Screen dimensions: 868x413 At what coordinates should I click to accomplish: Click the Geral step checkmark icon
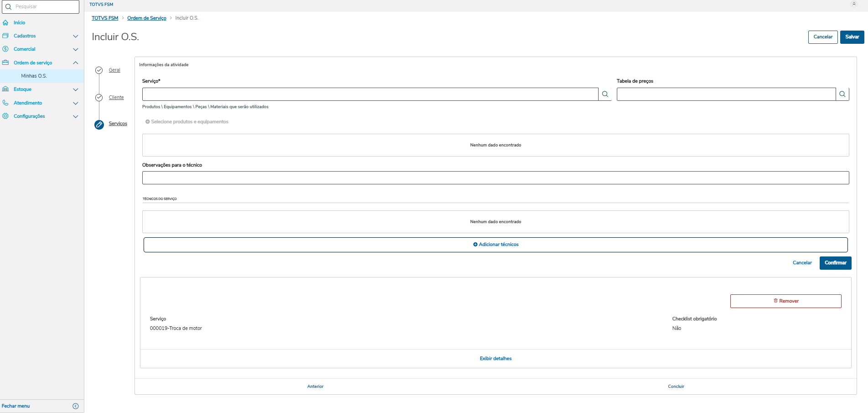click(99, 70)
